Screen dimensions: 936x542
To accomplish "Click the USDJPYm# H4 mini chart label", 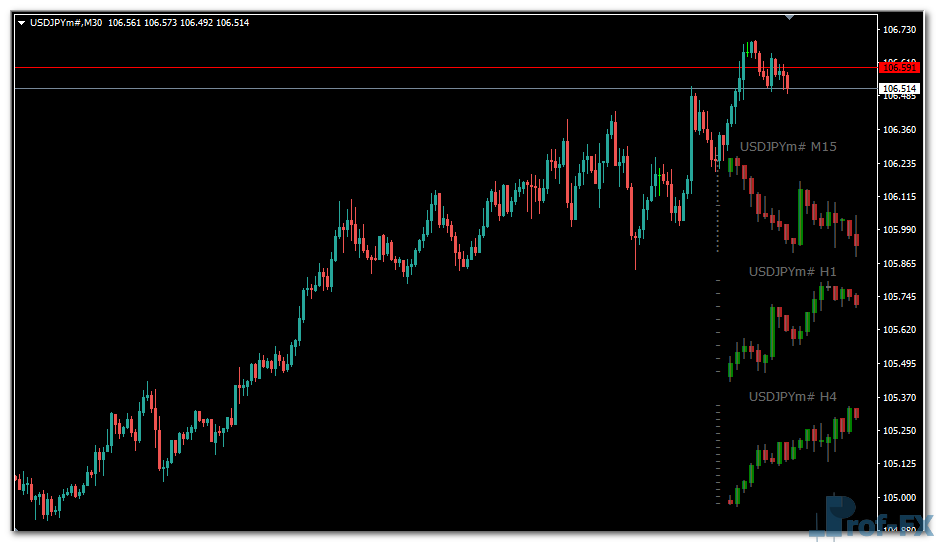I will pyautogui.click(x=792, y=397).
